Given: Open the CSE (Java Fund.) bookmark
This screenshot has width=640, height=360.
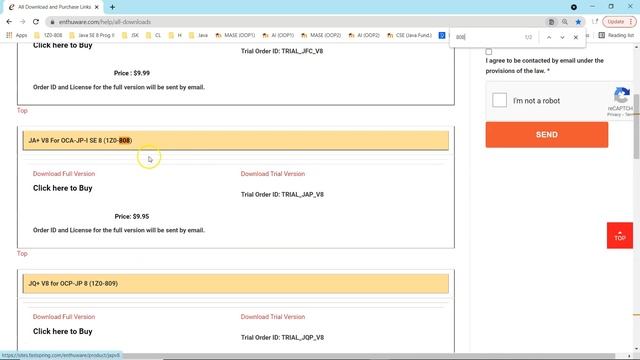Looking at the screenshot, I should coord(409,36).
